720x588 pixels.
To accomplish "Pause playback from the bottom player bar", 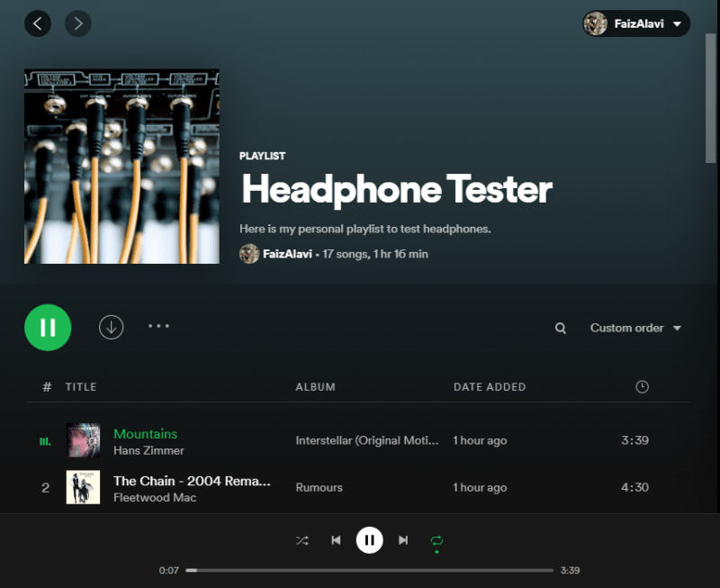I will pyautogui.click(x=370, y=540).
